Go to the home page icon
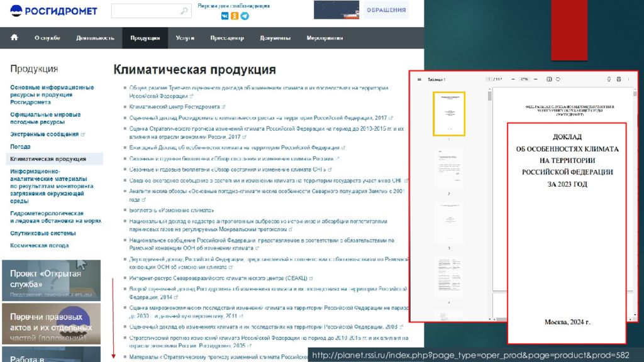644x362 pixels. pyautogui.click(x=14, y=38)
